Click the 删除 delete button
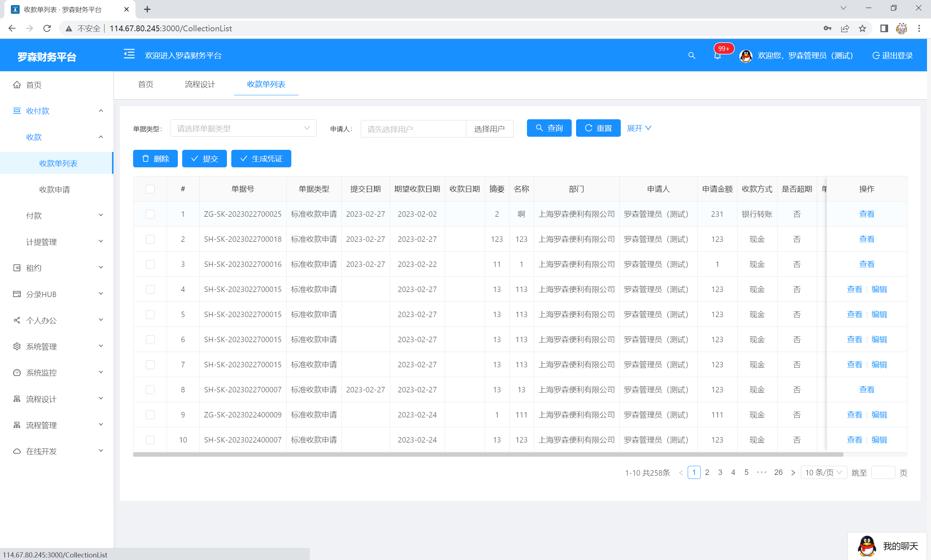Screen dimensions: 931x560 [x=155, y=159]
